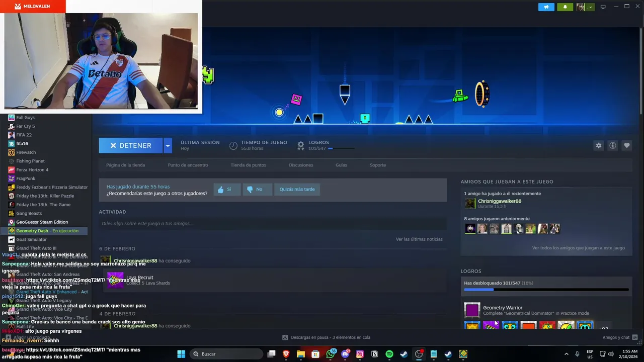Select Friday the 13th: Killer Puzzle
This screenshot has width=644, height=362.
pyautogui.click(x=45, y=196)
